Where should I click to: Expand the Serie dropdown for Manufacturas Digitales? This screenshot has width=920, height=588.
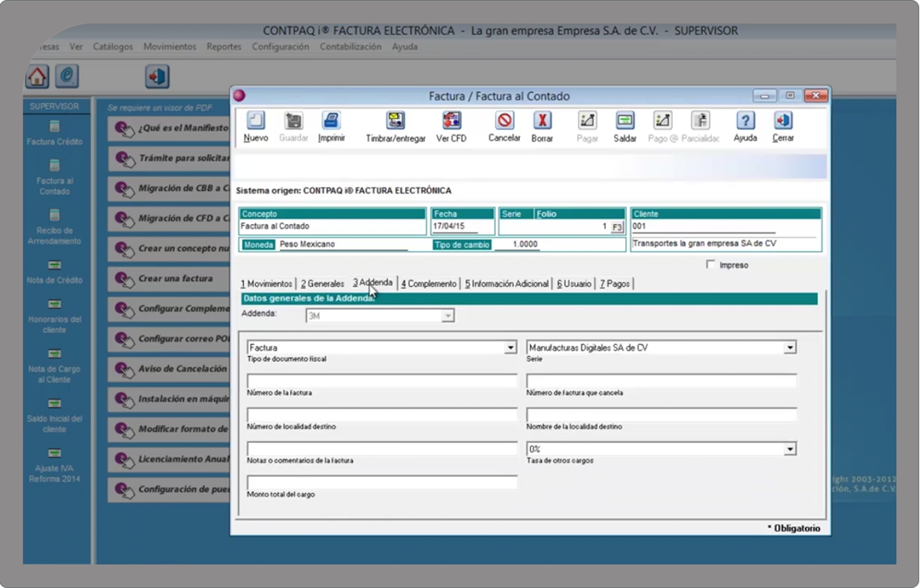[x=789, y=347]
